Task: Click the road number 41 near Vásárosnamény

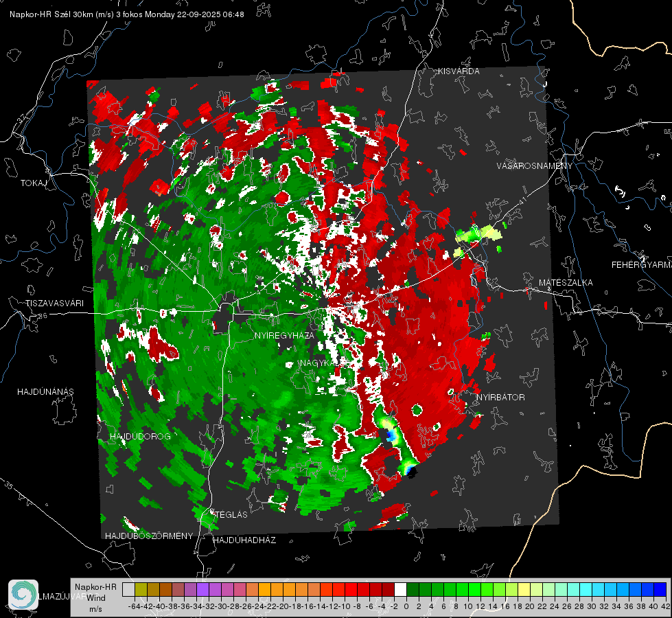Action: pos(522,201)
